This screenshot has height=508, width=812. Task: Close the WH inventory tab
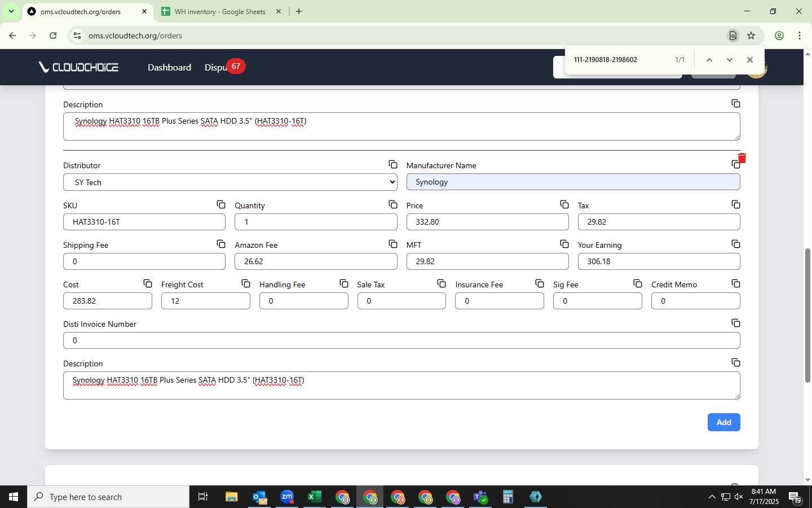[278, 11]
